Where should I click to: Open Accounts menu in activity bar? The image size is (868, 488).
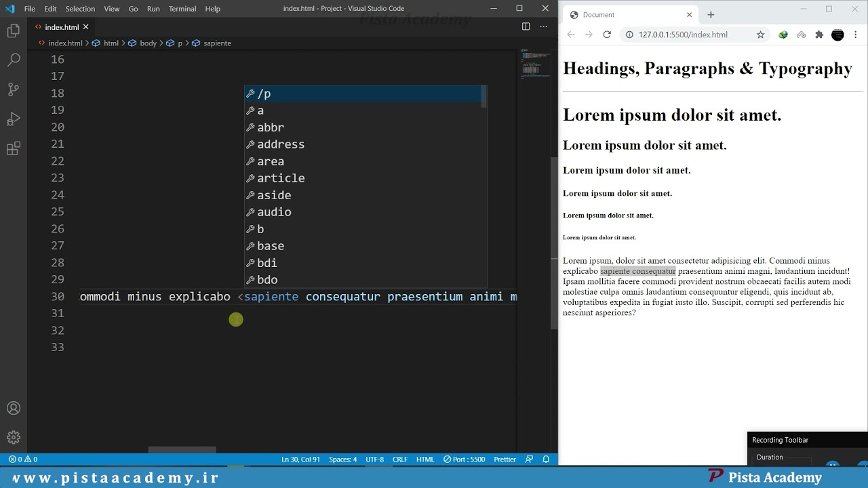click(14, 409)
